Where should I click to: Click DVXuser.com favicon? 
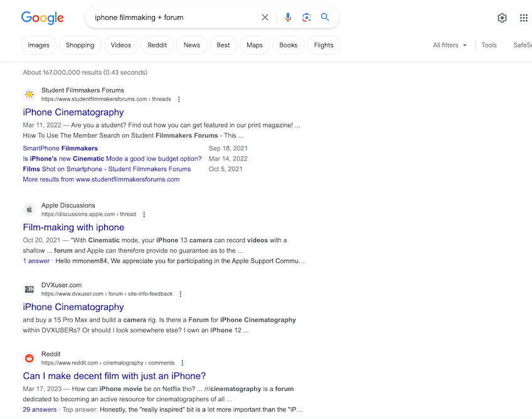(29, 289)
